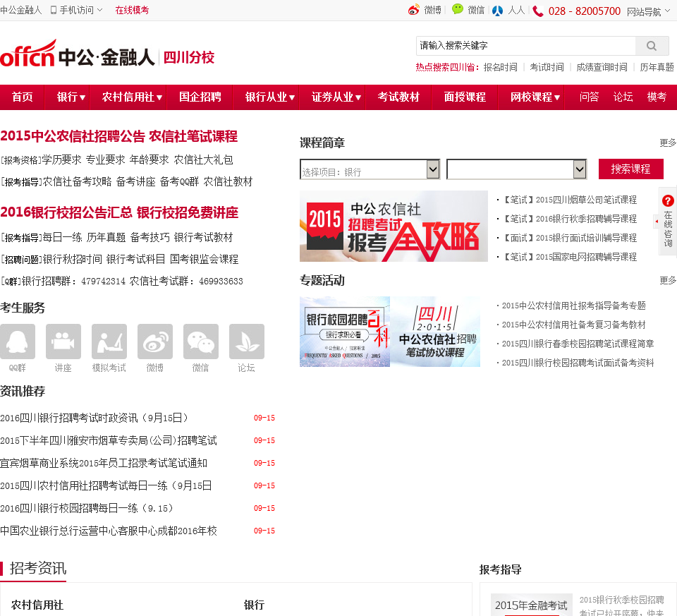Image resolution: width=677 pixels, height=616 pixels.
Task: Open 问答 in navigation bar
Action: [x=590, y=97]
